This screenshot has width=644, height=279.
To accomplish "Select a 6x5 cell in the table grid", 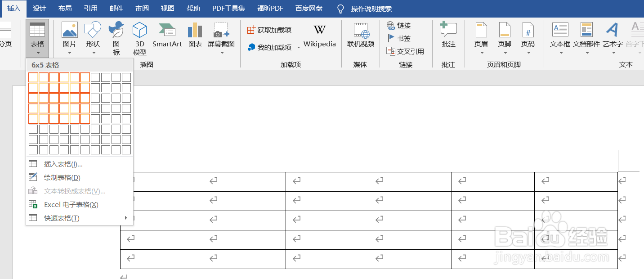I will [x=84, y=118].
